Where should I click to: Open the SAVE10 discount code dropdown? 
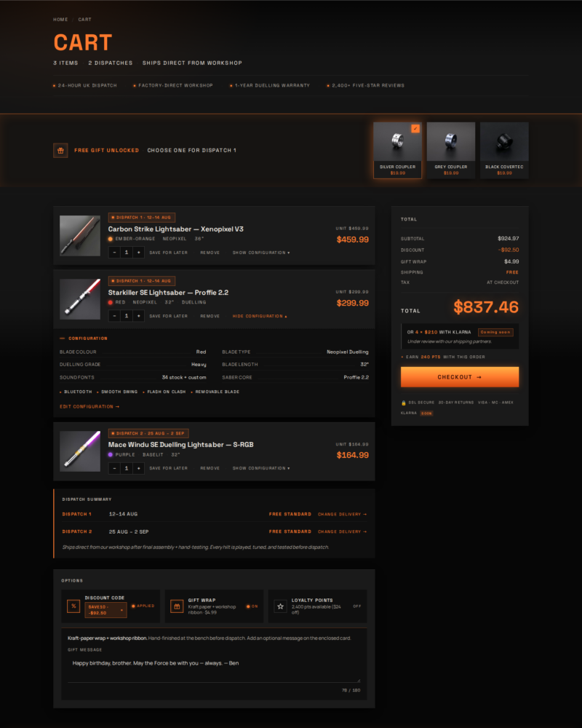click(105, 610)
